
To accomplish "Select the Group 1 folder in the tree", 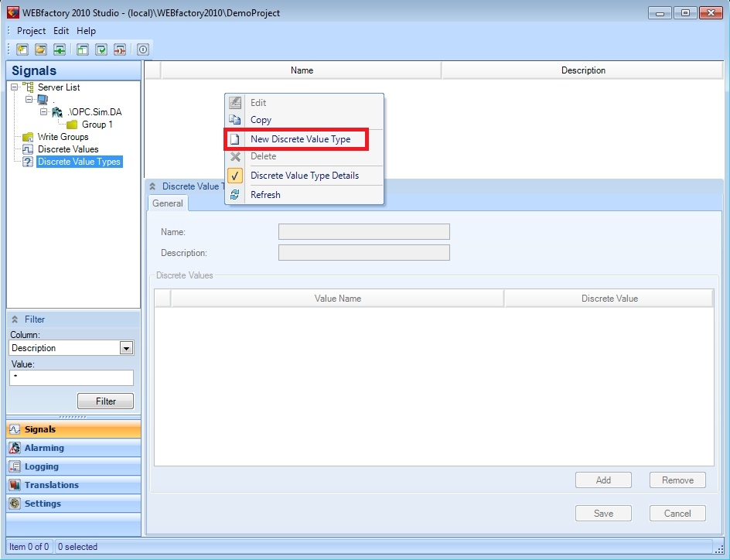I will coord(97,125).
